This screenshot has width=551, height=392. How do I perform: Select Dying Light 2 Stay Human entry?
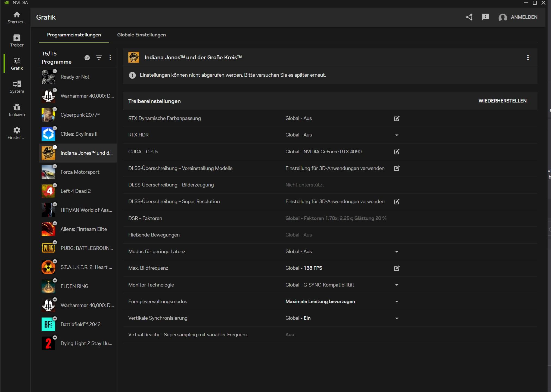78,343
